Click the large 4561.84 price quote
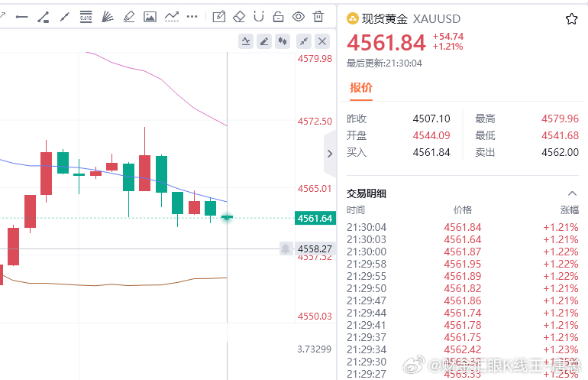588x380 pixels. pos(386,42)
